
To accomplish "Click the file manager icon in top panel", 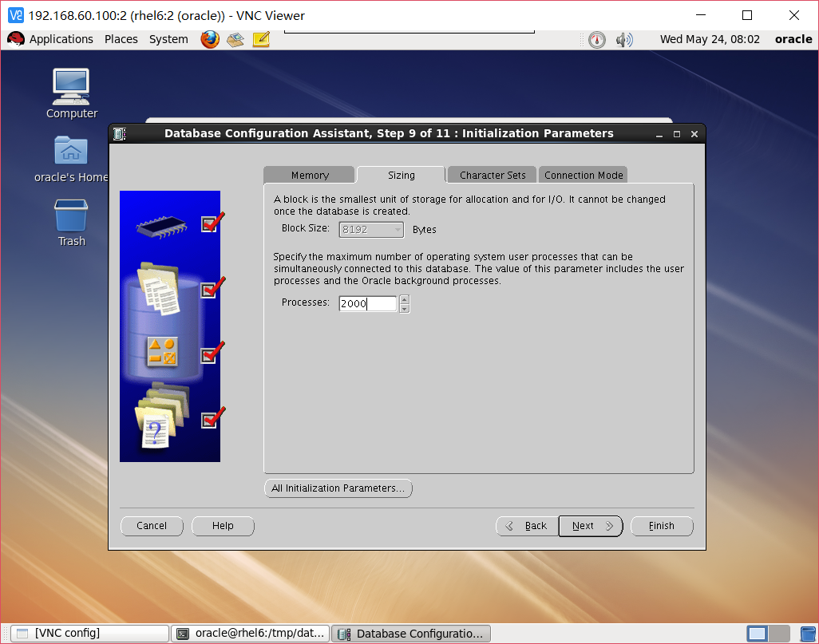I will coord(235,39).
